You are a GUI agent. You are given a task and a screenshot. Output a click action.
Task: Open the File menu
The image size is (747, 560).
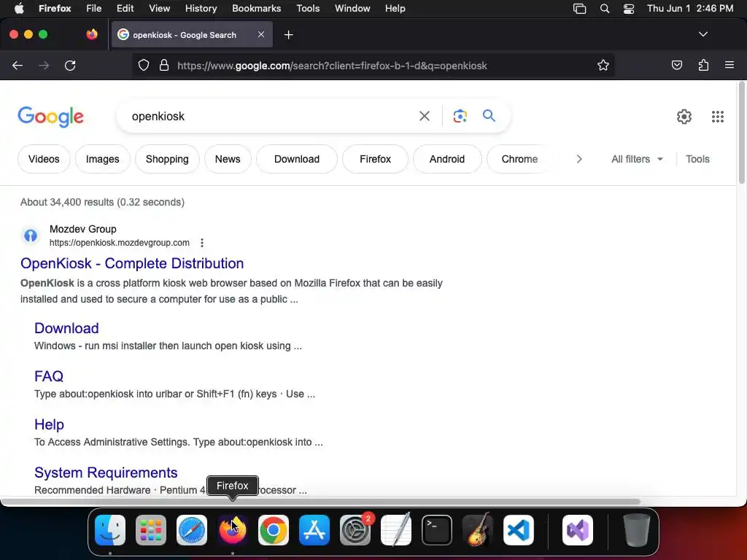(x=93, y=9)
